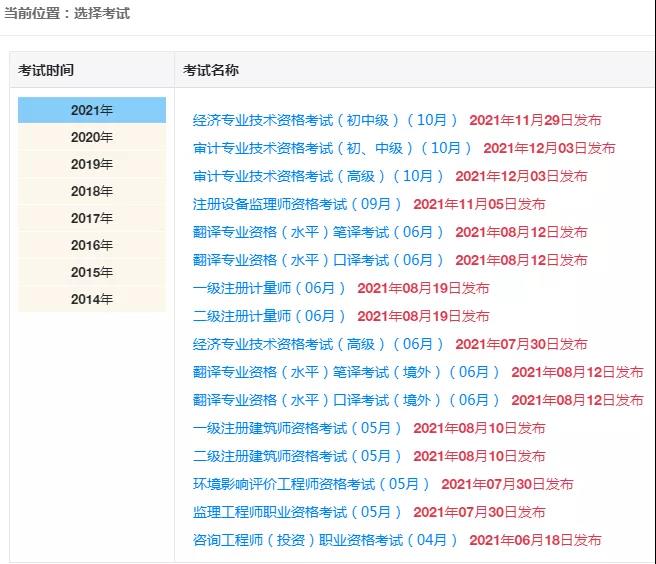Choose 2019年 in the year list

pyautogui.click(x=92, y=164)
